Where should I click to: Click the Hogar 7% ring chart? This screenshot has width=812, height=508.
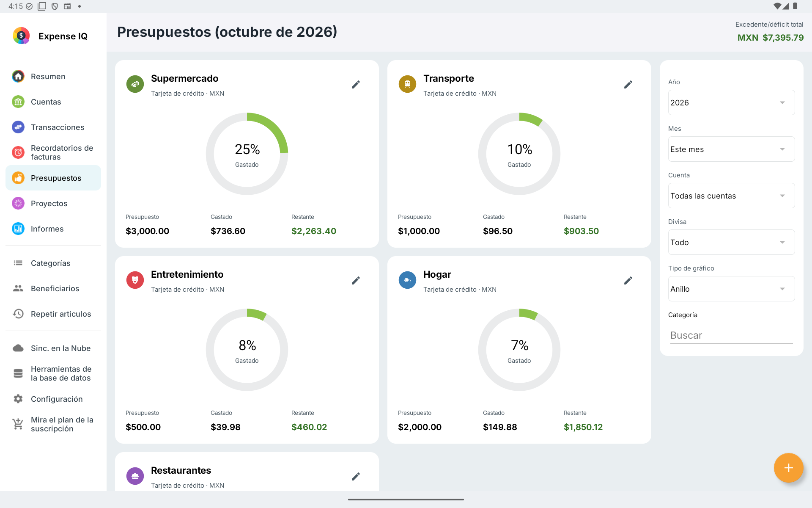pyautogui.click(x=519, y=350)
